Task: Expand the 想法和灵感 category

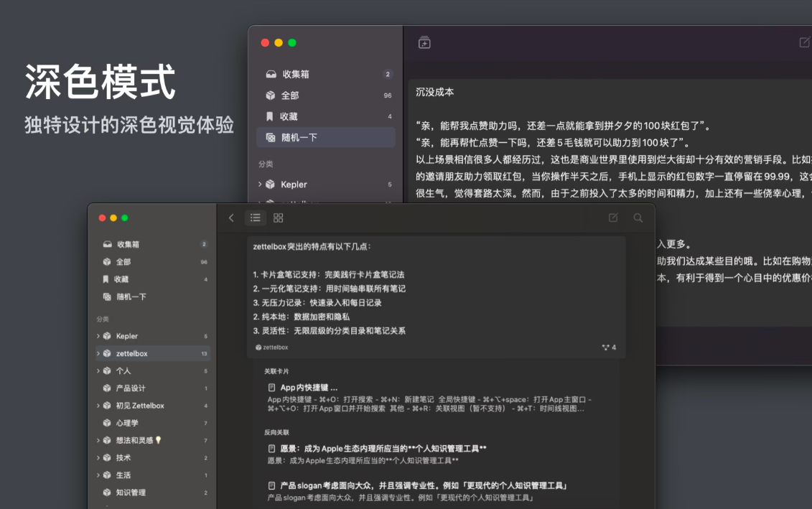Action: click(98, 440)
